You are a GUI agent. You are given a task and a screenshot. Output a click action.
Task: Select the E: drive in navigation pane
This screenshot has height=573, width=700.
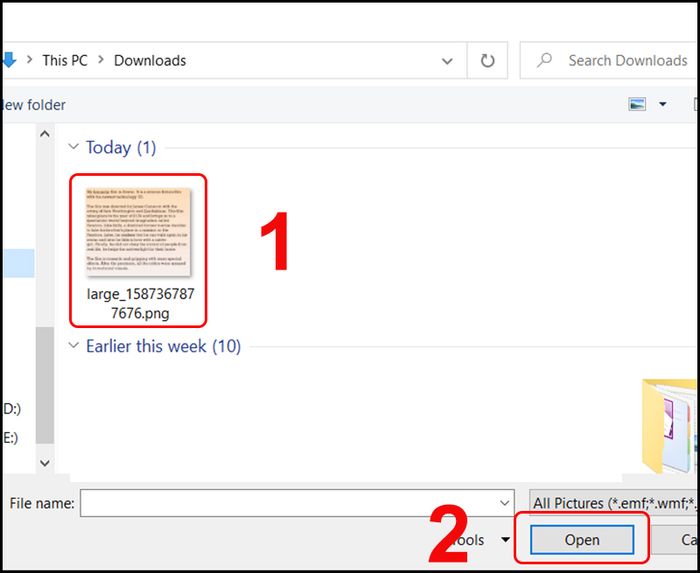11,438
